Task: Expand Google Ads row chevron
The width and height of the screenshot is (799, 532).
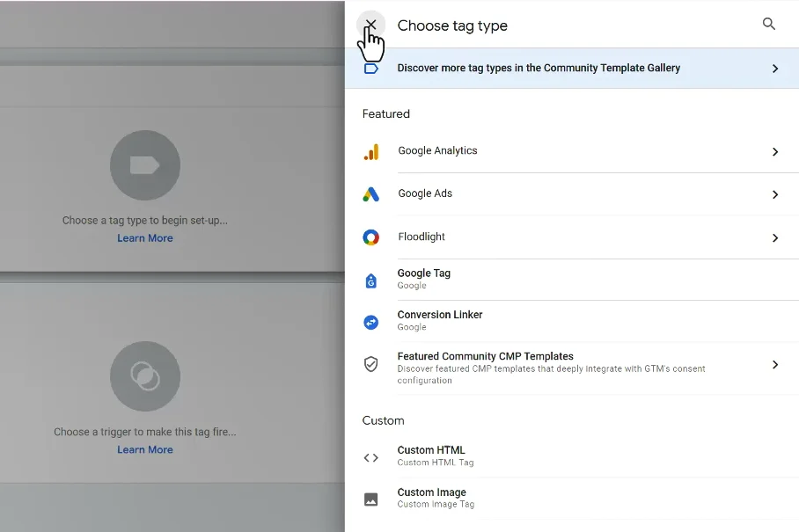Action: 775,194
